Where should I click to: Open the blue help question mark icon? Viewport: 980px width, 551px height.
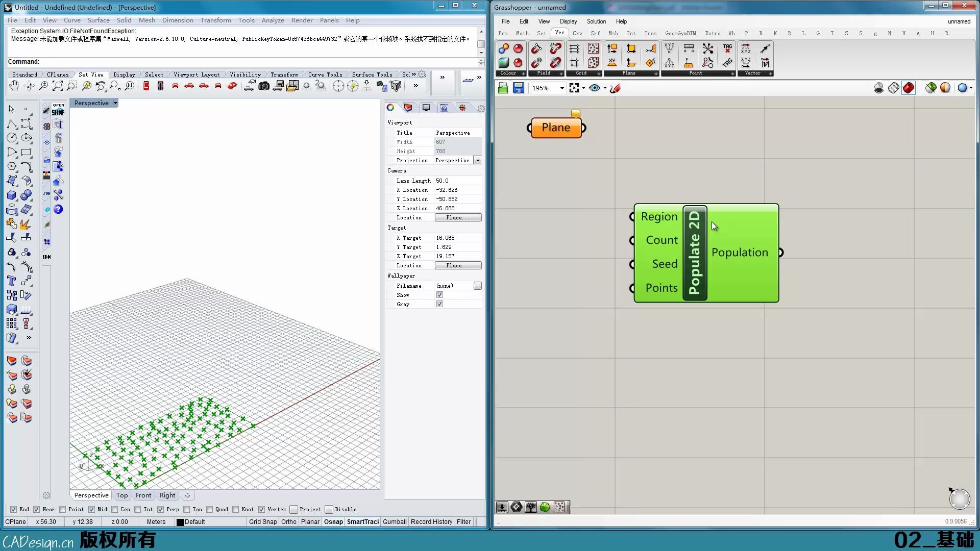click(x=58, y=209)
